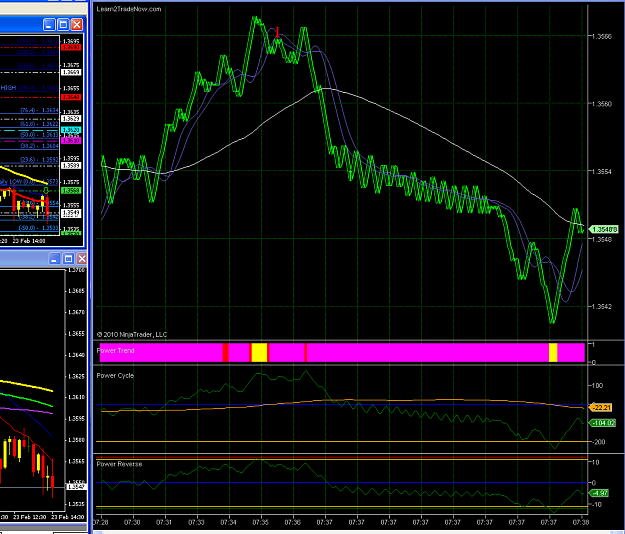Viewport: 625px width, 534px height.
Task: Click the 1.3566 price axis label
Action: click(x=601, y=36)
